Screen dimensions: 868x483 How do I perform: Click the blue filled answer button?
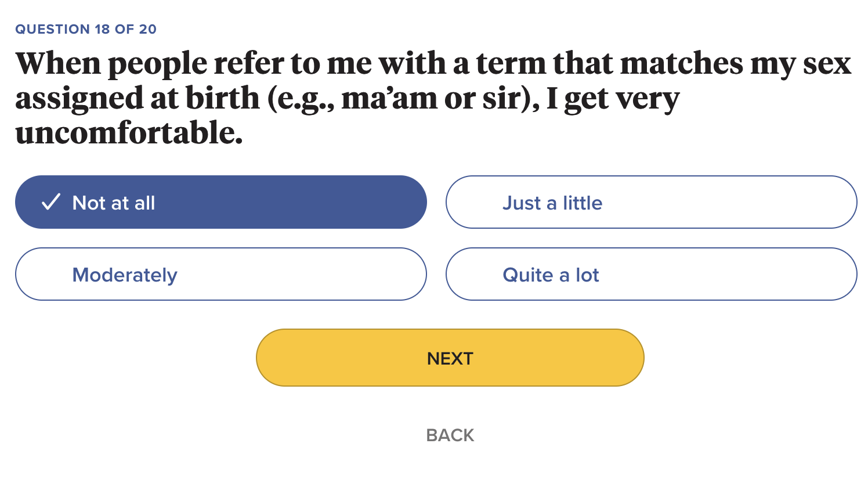pyautogui.click(x=220, y=202)
